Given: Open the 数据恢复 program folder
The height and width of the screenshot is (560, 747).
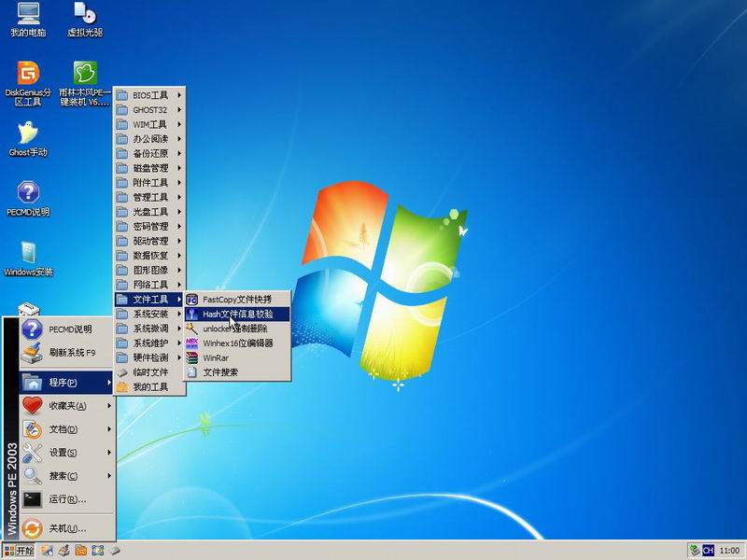Looking at the screenshot, I should (149, 255).
